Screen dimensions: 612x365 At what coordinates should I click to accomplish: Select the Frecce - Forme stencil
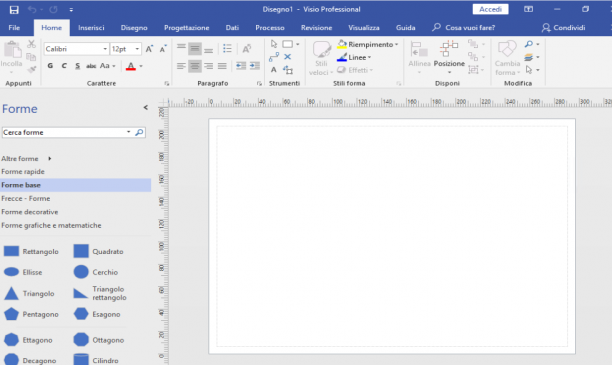(x=26, y=198)
